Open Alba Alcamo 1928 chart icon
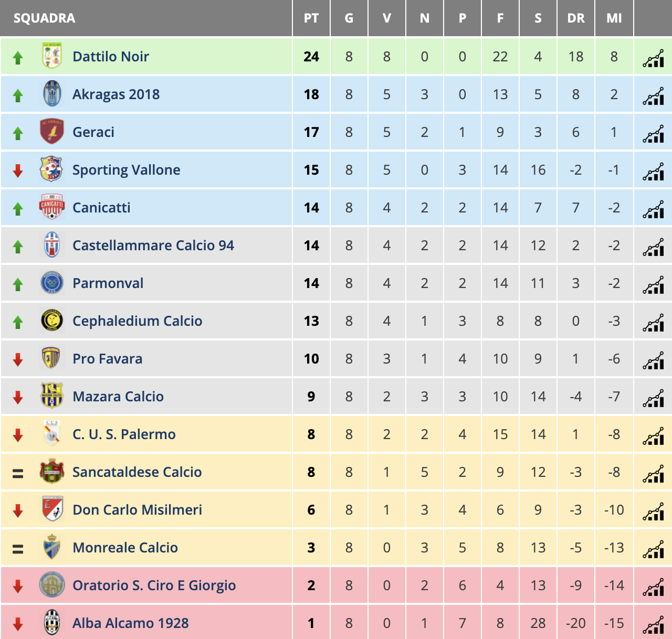 (653, 624)
